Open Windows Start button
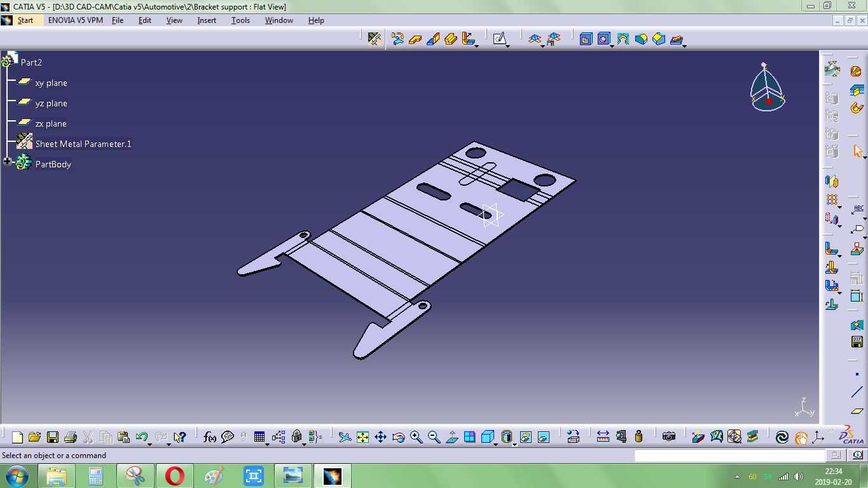 coord(17,476)
